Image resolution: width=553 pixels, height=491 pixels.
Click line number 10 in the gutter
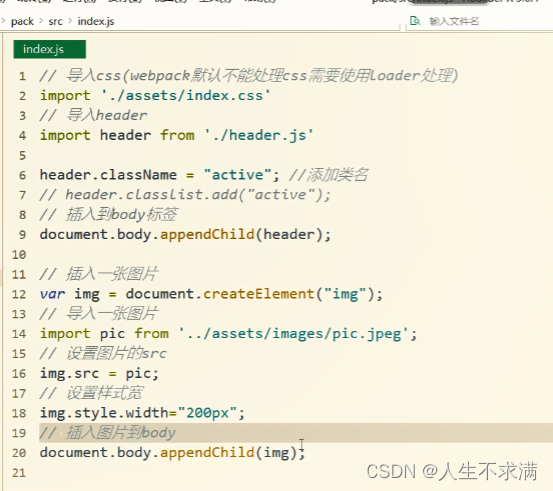pos(19,254)
